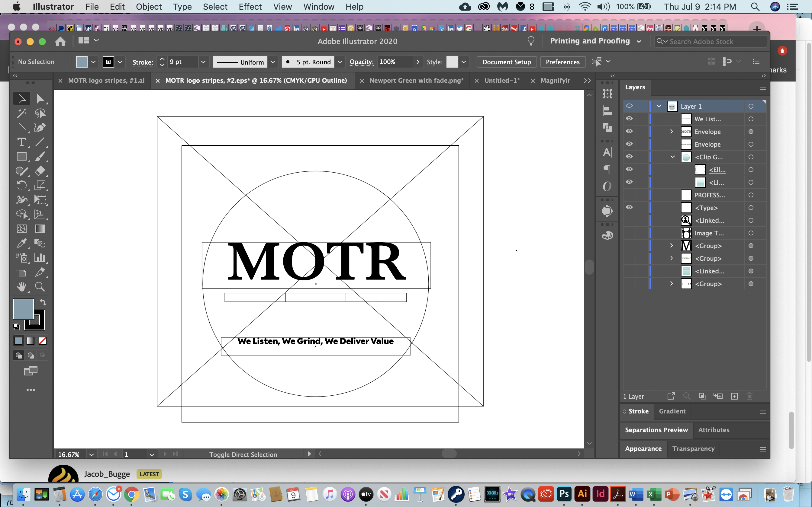Select the Zoom tool
Viewport: 812px width, 507px height.
[x=40, y=287]
